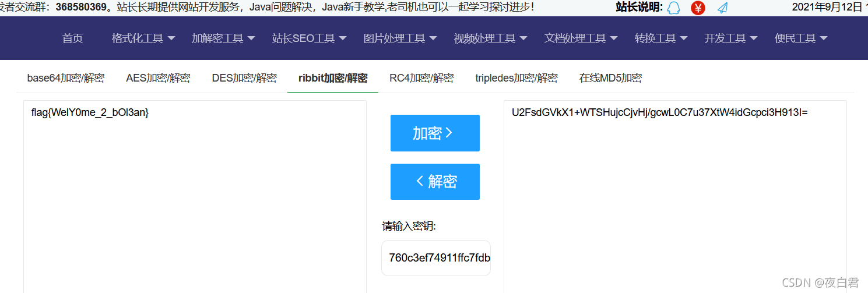Screen dimensions: 868x293
Task: Click the 加密 encrypt button
Action: [x=435, y=133]
